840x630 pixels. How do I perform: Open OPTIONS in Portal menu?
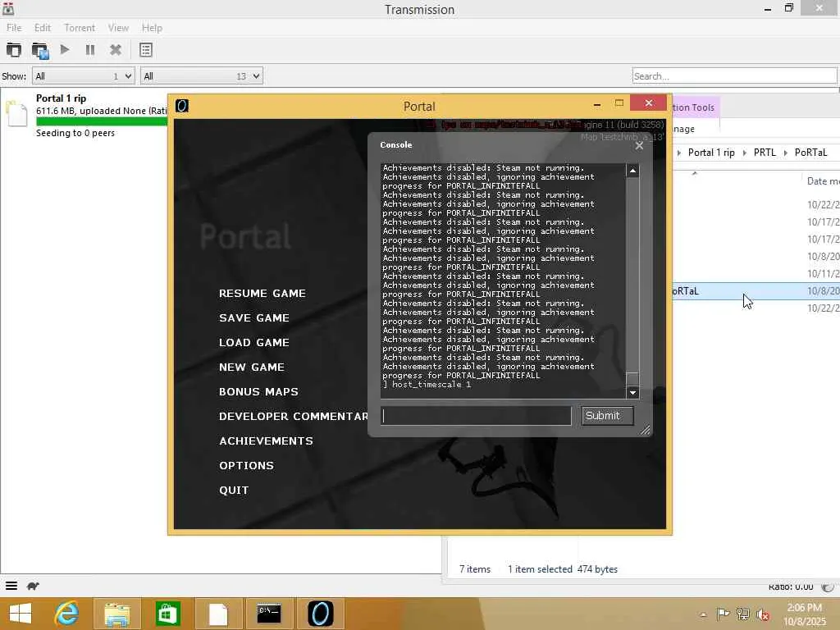[x=246, y=466]
